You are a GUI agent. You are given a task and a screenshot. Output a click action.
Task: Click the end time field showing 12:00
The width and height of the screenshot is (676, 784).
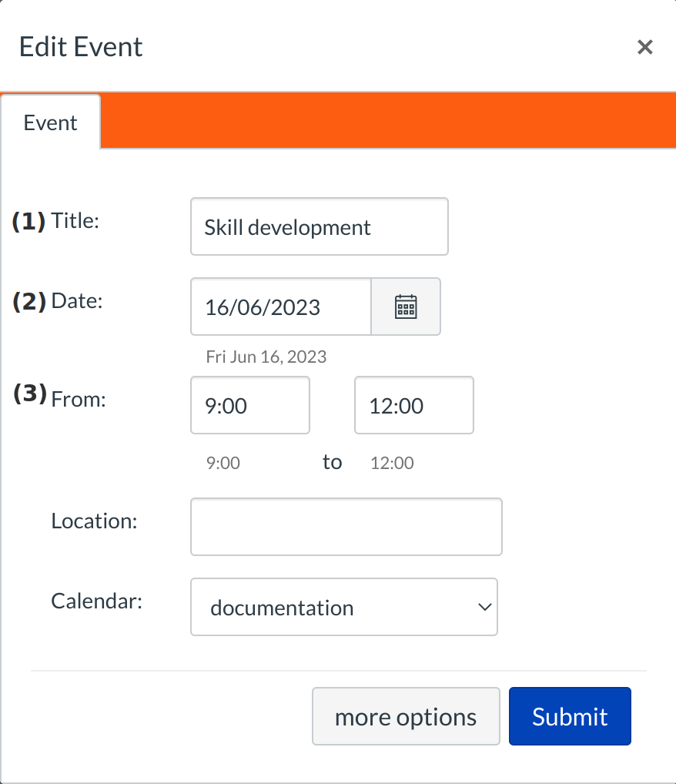tap(413, 406)
